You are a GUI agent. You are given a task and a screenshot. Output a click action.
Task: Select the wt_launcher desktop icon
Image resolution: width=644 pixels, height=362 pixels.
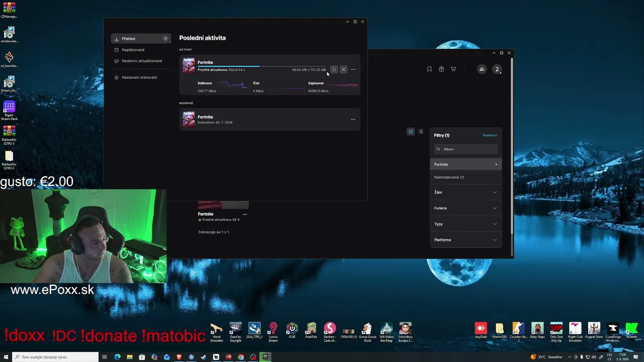pos(9,59)
